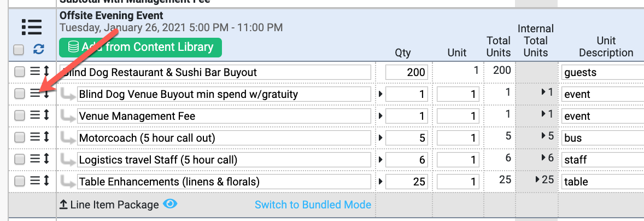Screen dimensions: 644x221
Task: Click the Qty field showing 200
Action: tap(407, 73)
